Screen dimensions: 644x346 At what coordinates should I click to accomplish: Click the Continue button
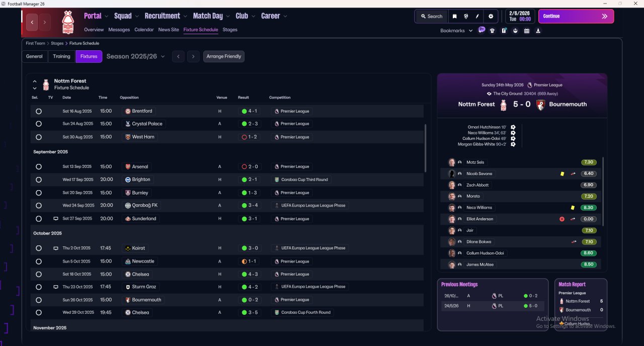pyautogui.click(x=576, y=16)
